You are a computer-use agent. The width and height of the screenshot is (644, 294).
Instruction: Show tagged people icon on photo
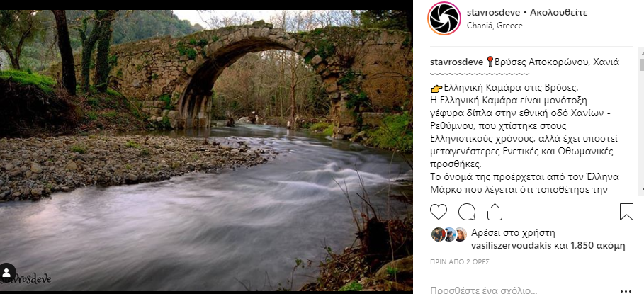coord(7,272)
